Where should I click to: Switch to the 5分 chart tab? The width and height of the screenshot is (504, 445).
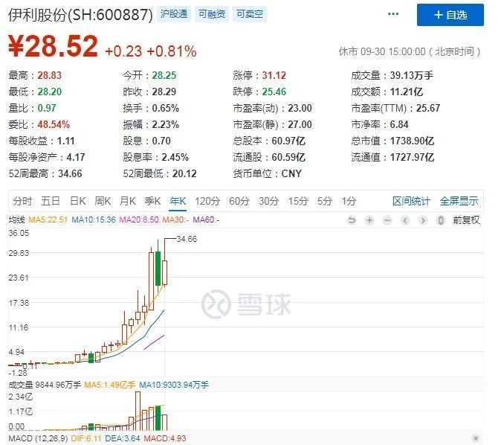coord(324,202)
